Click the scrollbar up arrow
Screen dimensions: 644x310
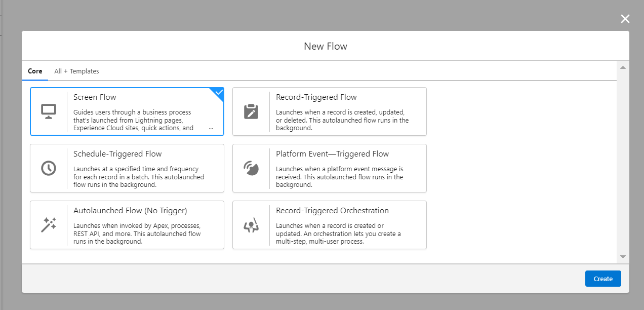click(x=623, y=67)
